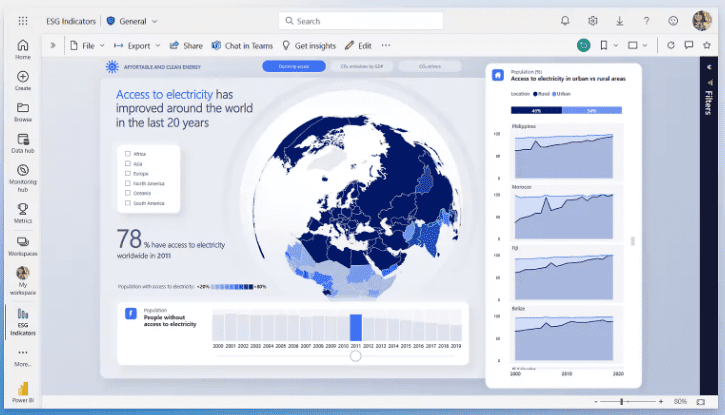This screenshot has width=725, height=415.
Task: Click the zoom slider handle
Action: coord(621,402)
